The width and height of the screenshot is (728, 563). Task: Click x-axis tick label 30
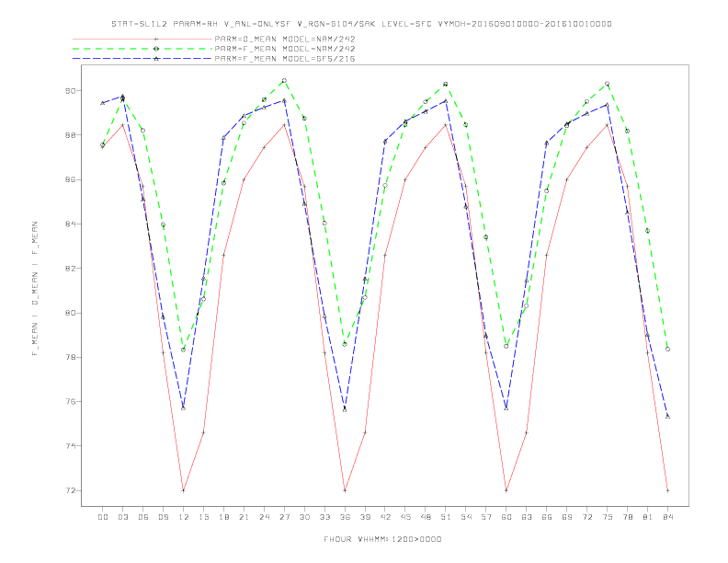[x=304, y=517]
